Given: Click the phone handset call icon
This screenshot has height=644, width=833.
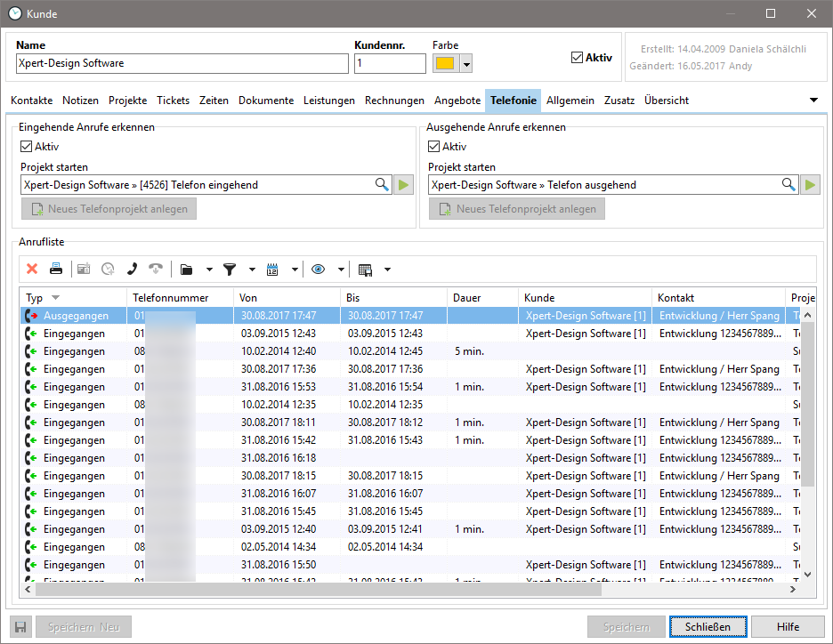Looking at the screenshot, I should (132, 269).
